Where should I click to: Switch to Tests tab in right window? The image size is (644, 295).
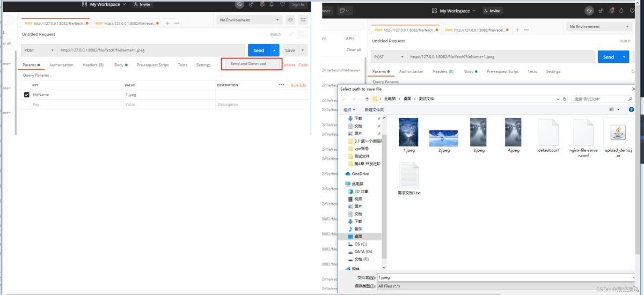coord(532,71)
